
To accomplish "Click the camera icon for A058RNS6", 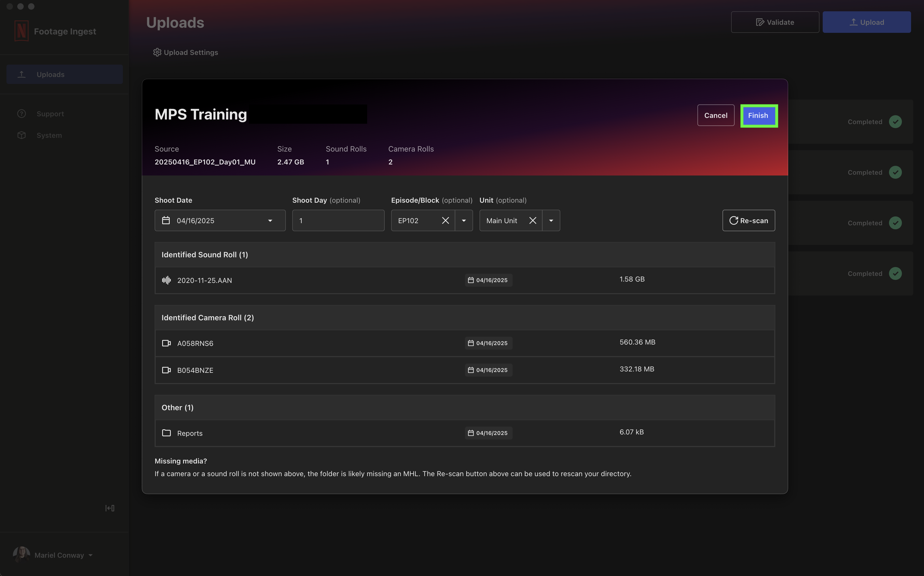I will point(166,343).
